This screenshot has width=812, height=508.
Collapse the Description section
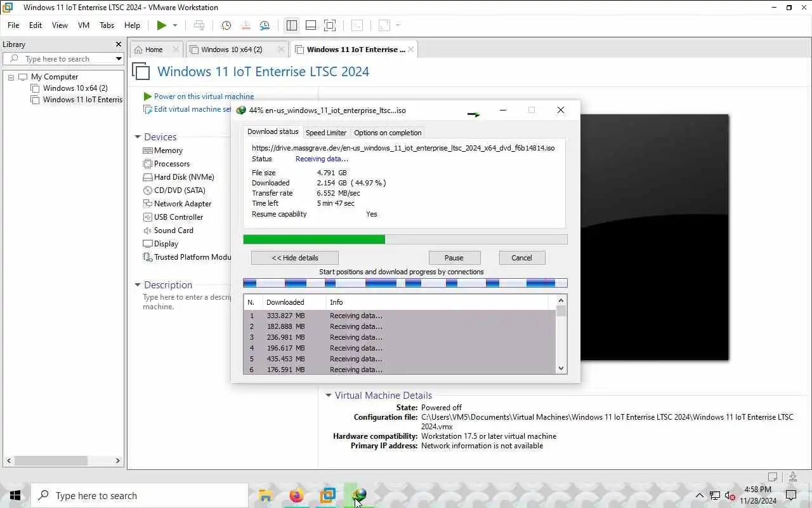coord(138,285)
